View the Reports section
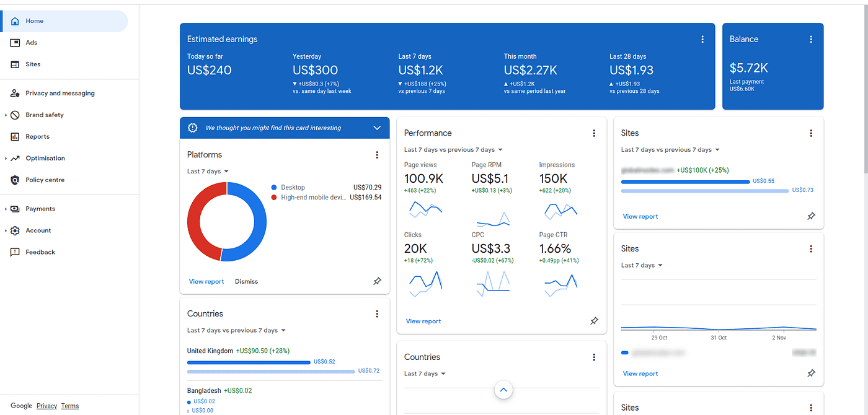868x415 pixels. coord(37,136)
